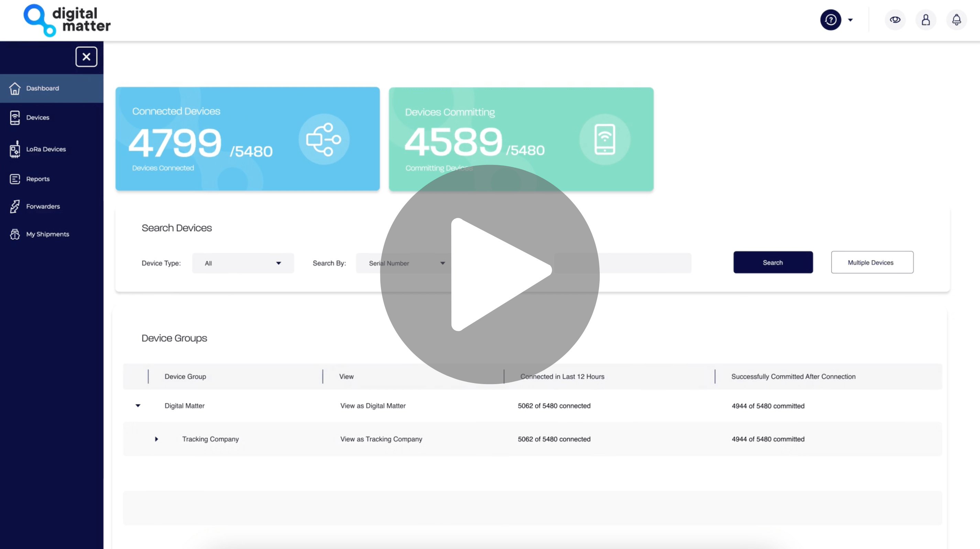Open the Devices sidebar menu item
The width and height of the screenshot is (980, 549).
tap(38, 117)
